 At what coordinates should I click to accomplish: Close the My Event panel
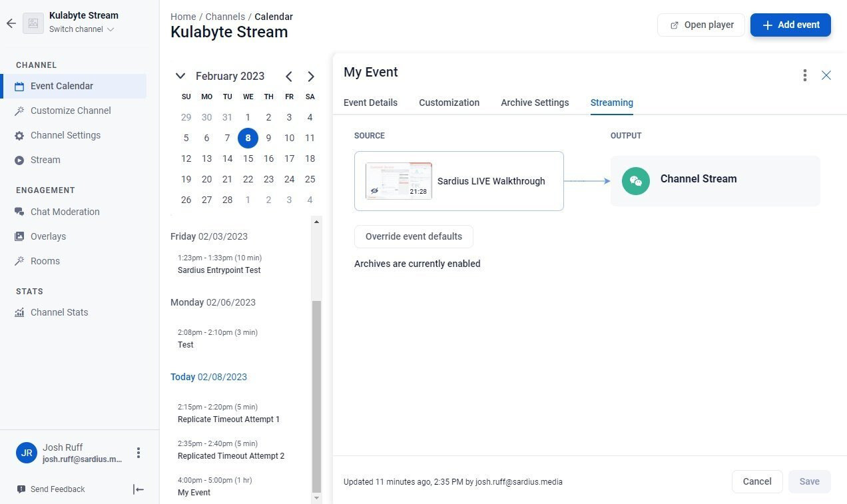pos(826,75)
